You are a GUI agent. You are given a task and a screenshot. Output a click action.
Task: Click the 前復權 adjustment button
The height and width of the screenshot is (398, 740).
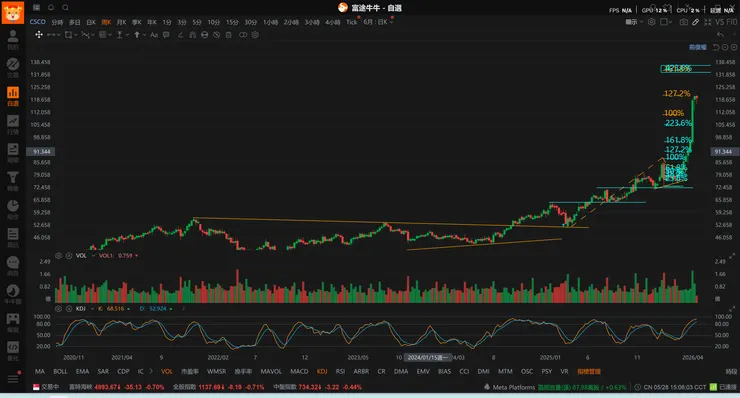(x=698, y=47)
